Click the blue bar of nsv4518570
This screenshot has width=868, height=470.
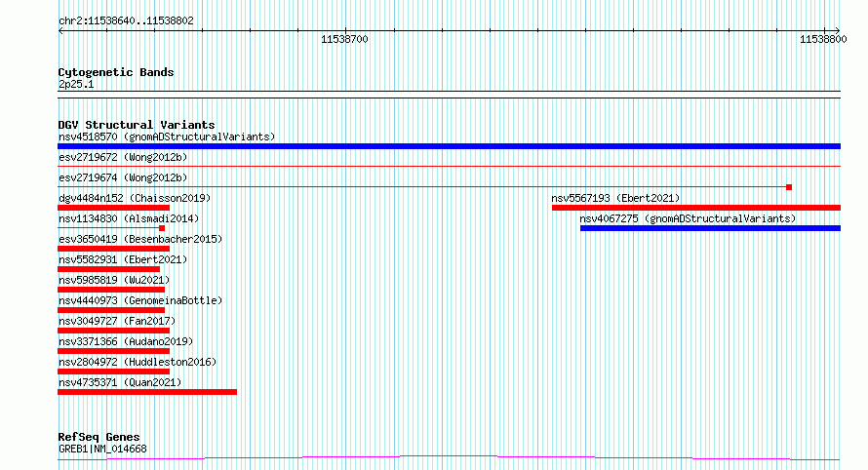pos(449,146)
